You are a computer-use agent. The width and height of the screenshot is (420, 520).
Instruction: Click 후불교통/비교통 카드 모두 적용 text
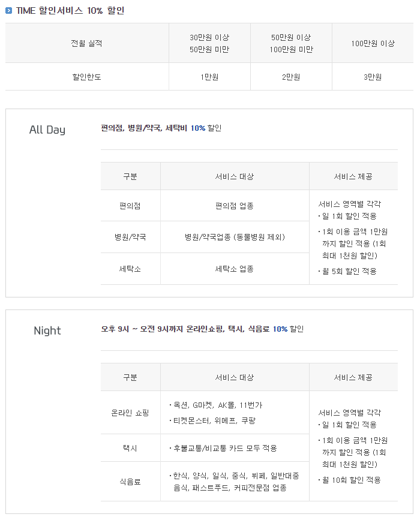click(223, 449)
